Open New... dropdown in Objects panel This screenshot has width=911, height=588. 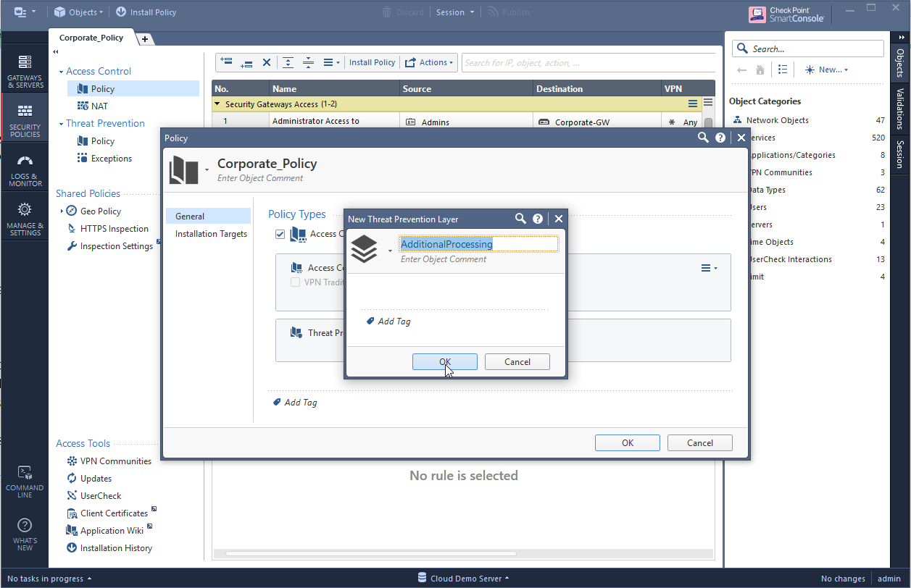tap(825, 70)
